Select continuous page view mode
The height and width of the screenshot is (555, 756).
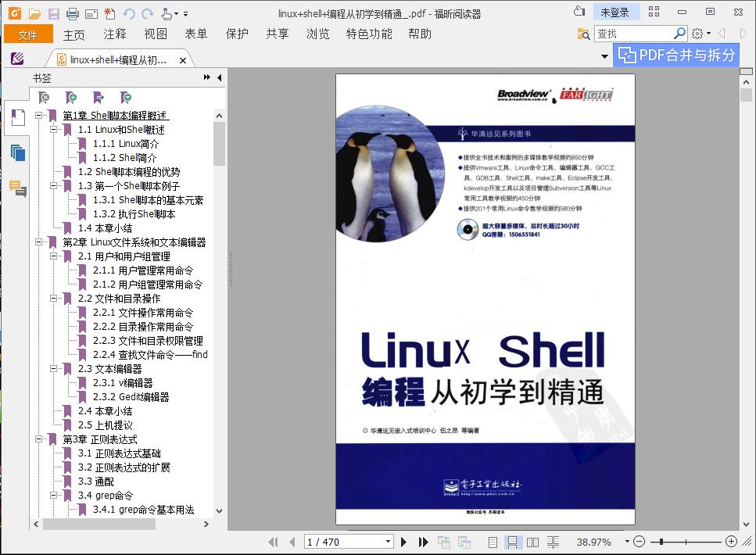[x=512, y=542]
